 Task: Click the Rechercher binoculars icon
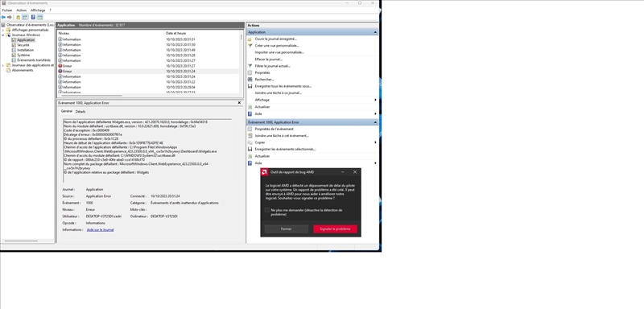click(x=250, y=80)
